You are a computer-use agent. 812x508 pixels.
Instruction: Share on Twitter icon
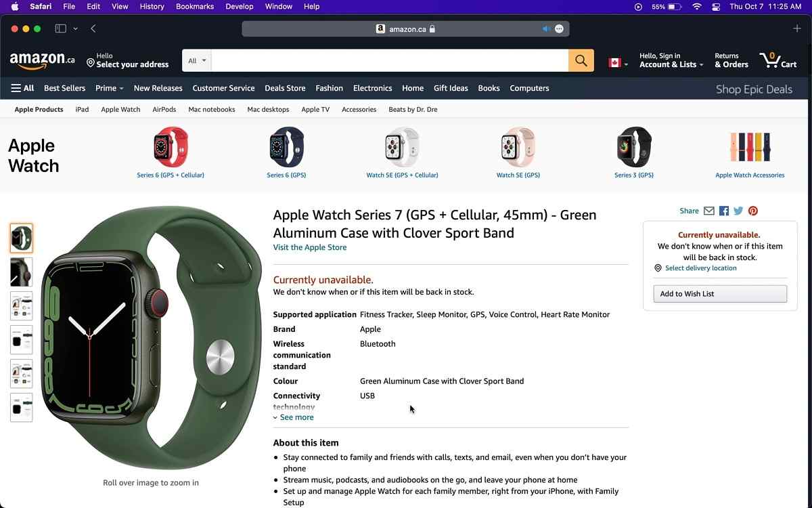pyautogui.click(x=738, y=211)
